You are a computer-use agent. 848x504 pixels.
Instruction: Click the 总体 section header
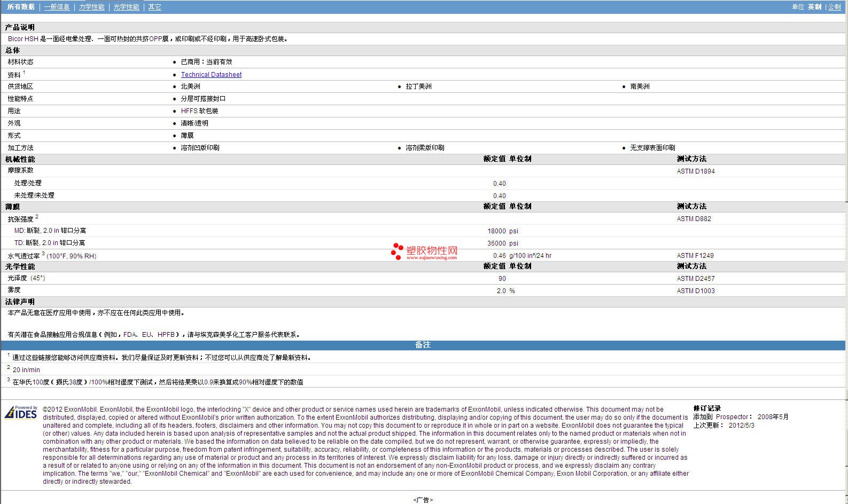(12, 50)
